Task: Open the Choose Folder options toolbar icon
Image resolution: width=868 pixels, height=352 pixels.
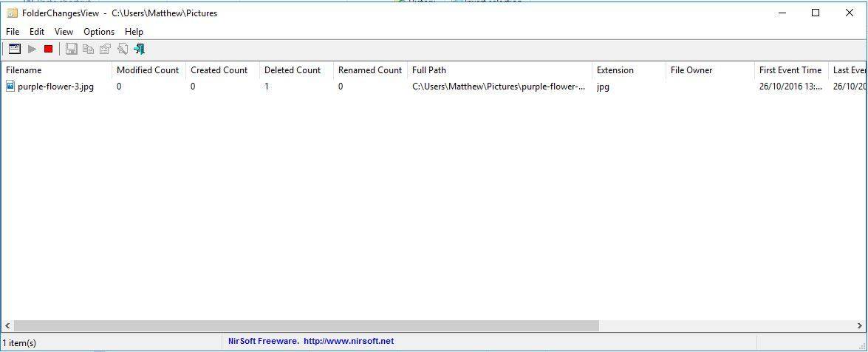Action: [x=15, y=50]
